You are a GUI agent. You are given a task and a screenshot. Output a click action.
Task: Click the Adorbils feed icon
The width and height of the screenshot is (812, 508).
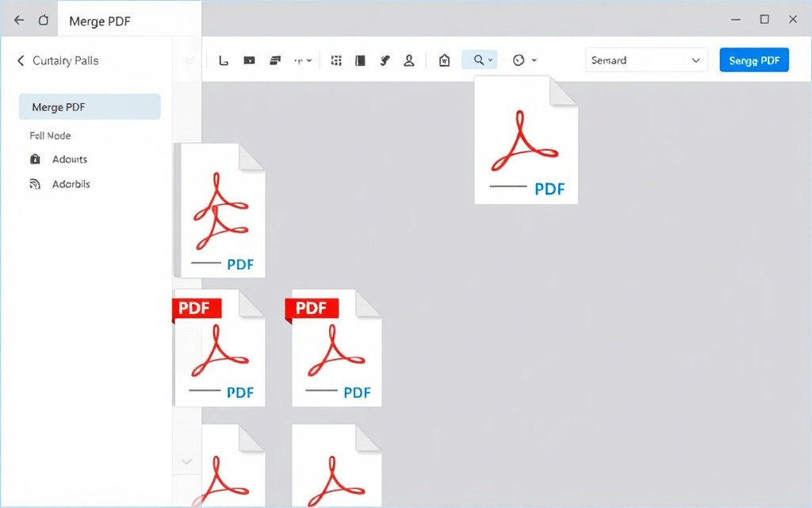click(35, 184)
